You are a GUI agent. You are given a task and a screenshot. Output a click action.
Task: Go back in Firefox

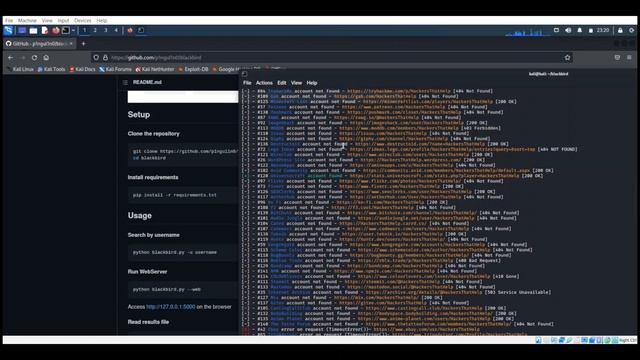[x=11, y=58]
